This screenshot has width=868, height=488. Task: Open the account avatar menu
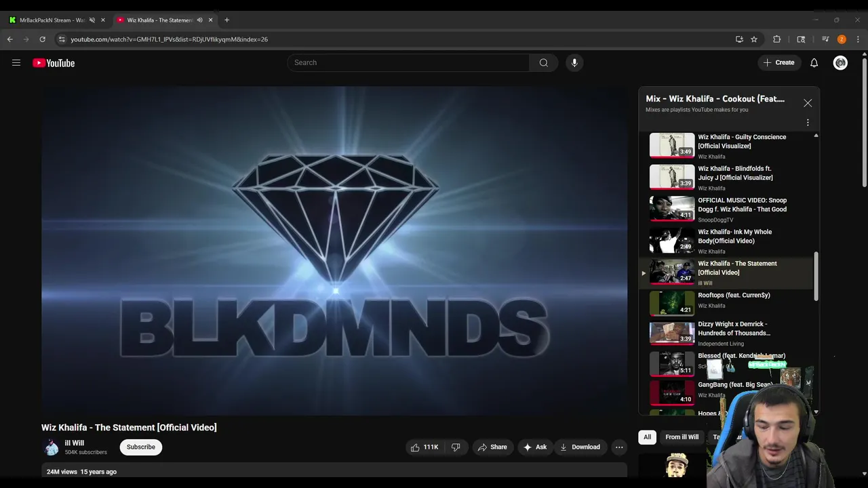point(840,62)
